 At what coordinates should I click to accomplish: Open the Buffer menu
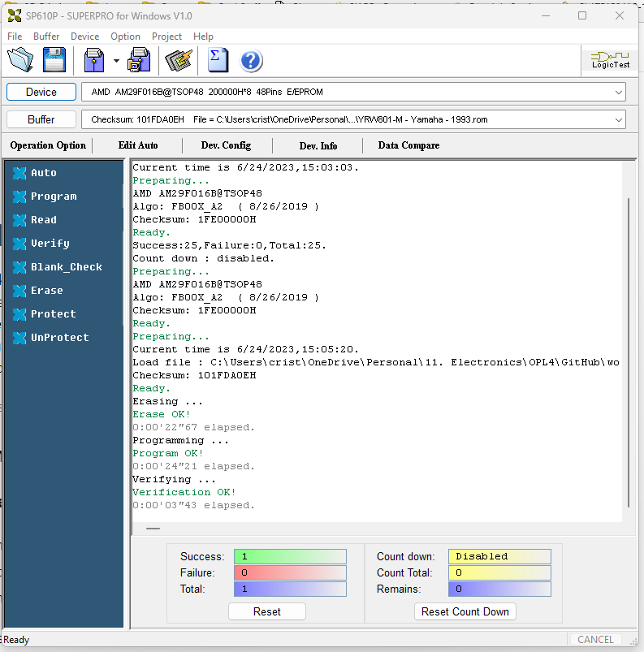pos(46,37)
